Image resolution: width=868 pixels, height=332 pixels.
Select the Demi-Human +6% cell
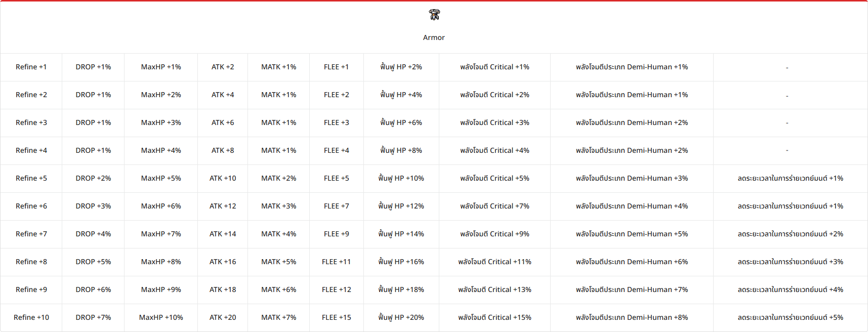pos(632,262)
